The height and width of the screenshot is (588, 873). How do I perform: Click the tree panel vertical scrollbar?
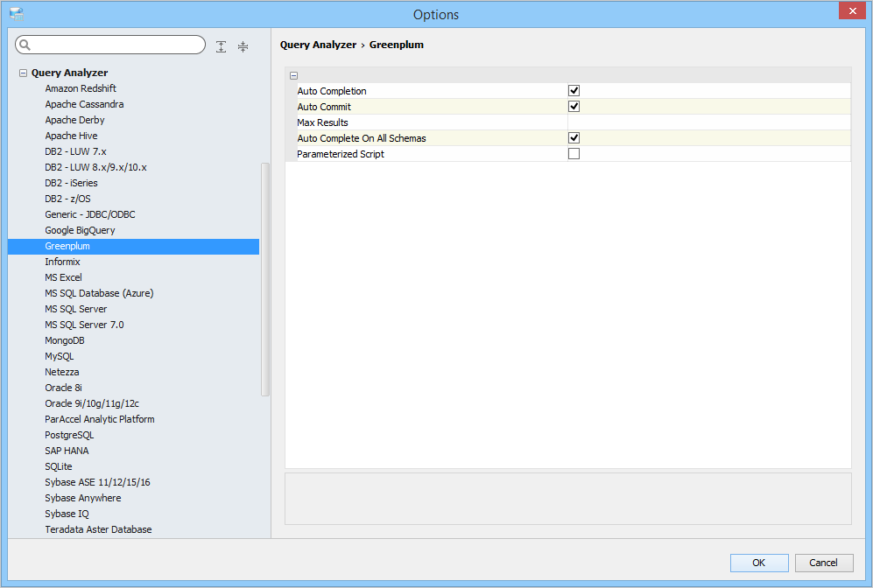tap(265, 279)
